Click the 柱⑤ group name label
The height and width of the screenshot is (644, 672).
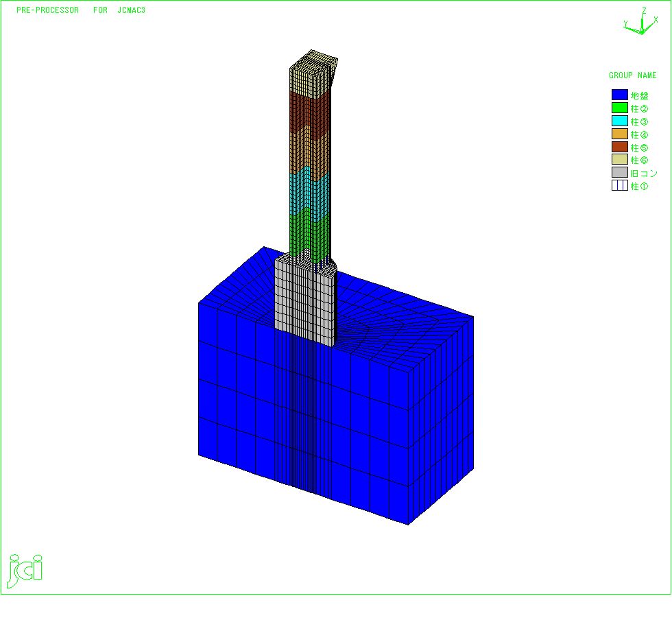tap(639, 147)
